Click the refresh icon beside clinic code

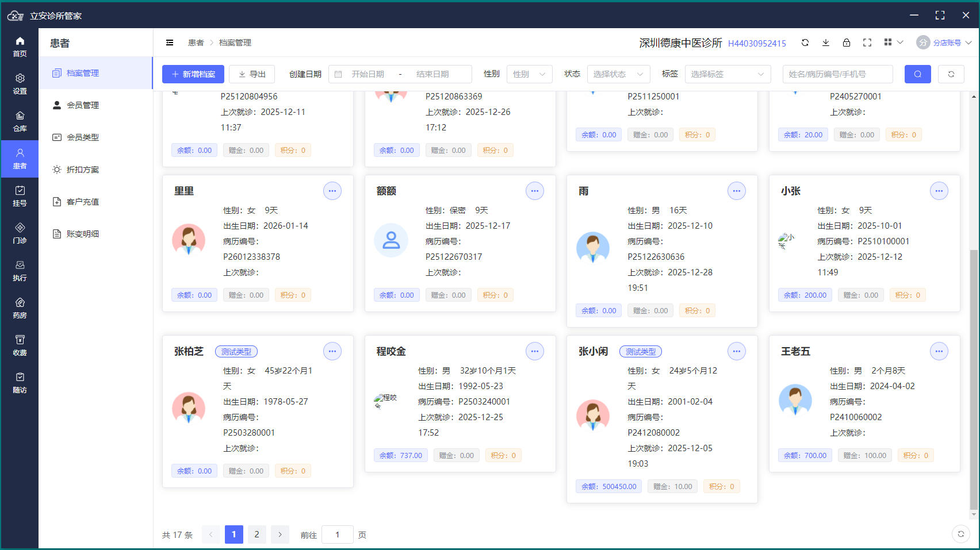tap(805, 43)
